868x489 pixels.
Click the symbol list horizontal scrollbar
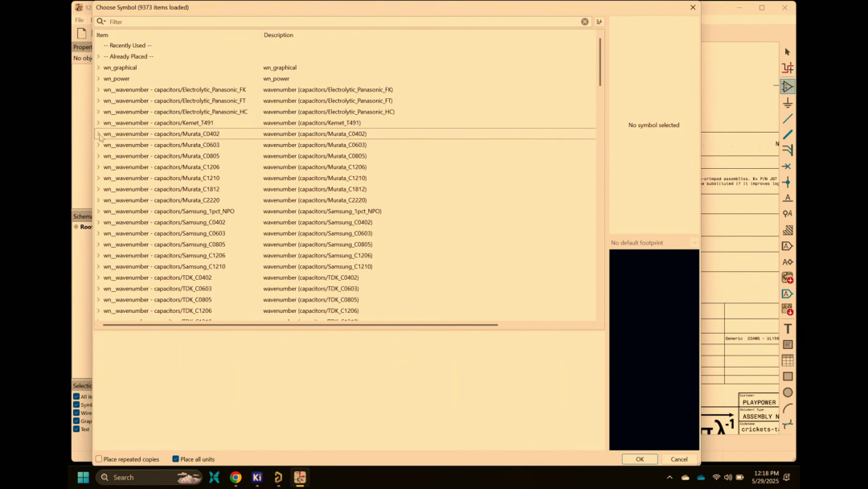coord(300,324)
